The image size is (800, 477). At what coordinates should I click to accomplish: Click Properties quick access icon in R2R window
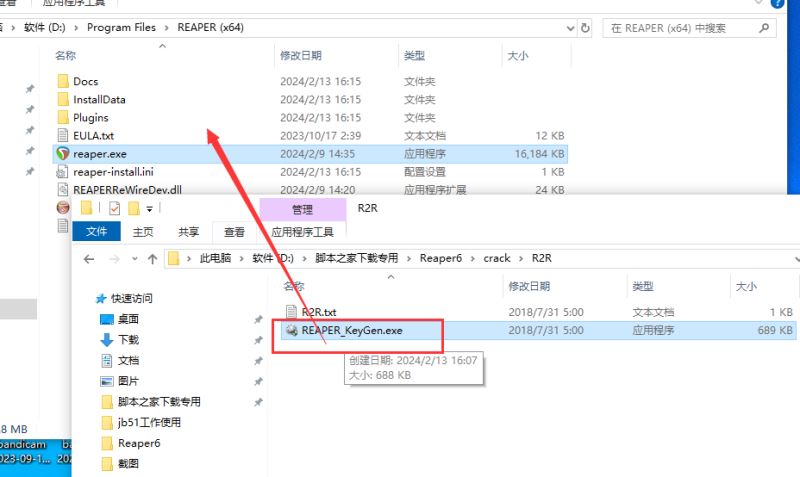115,208
